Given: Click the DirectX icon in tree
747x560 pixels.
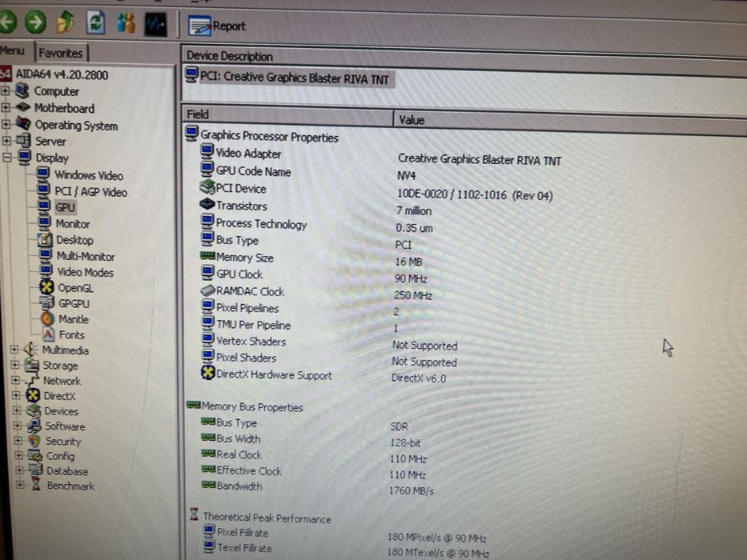Looking at the screenshot, I should 33,395.
